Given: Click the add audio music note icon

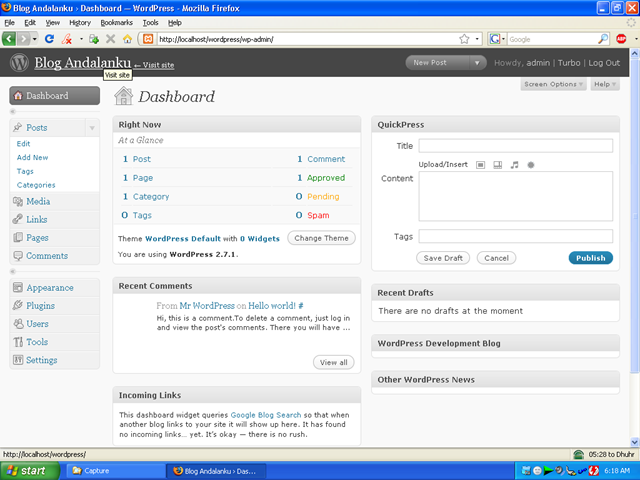Looking at the screenshot, I should click(514, 165).
